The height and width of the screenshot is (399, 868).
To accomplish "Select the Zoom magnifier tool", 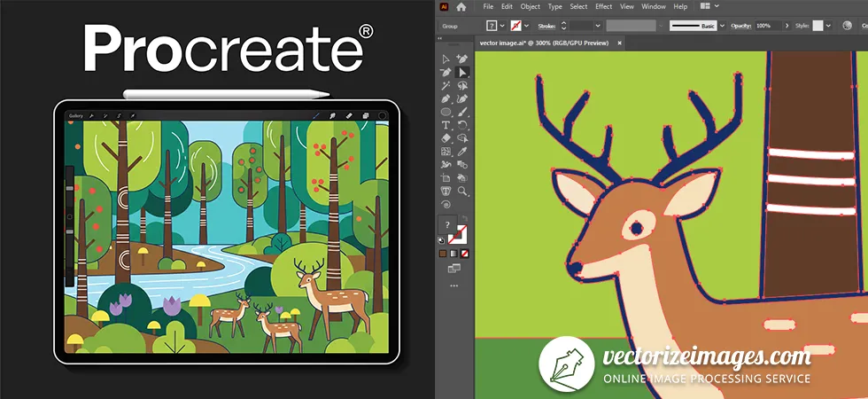I will [462, 192].
